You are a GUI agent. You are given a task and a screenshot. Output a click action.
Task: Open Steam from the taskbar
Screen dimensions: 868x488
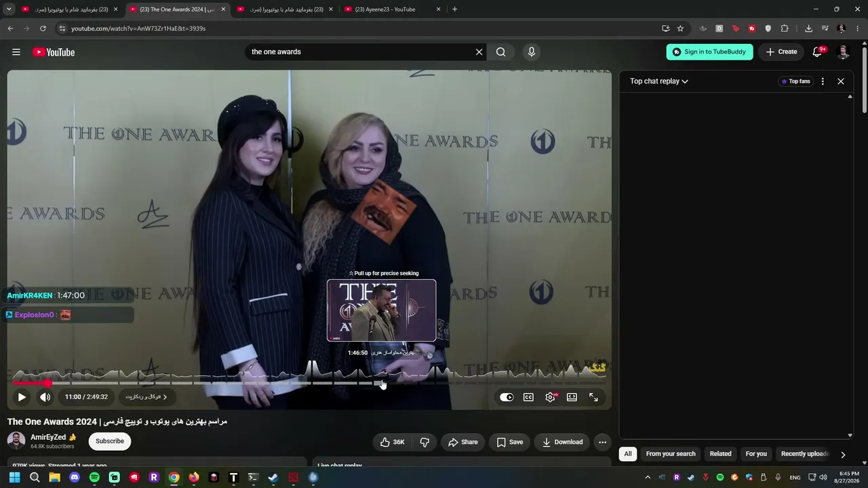273,478
